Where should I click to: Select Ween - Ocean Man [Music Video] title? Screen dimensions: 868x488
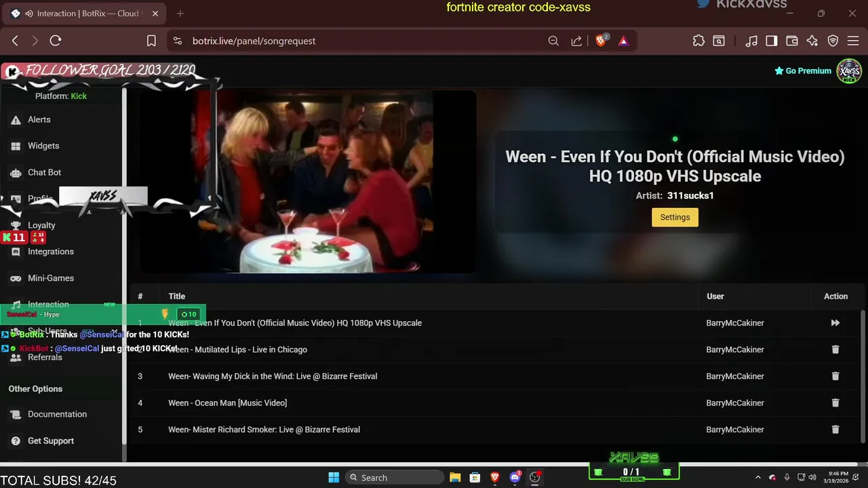(x=227, y=403)
